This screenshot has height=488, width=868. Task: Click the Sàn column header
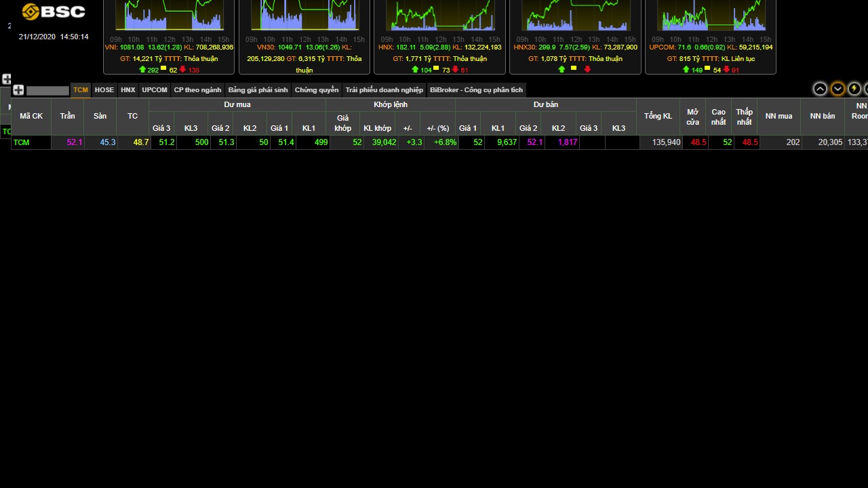(100, 116)
